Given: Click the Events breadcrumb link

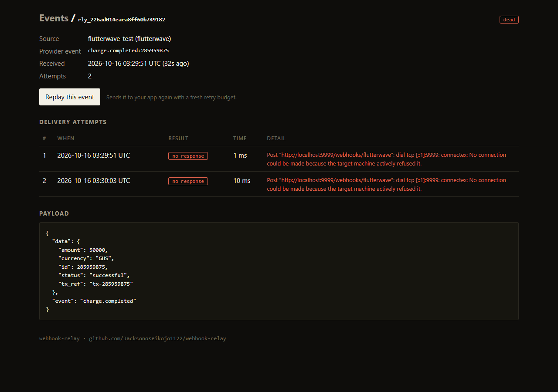Looking at the screenshot, I should (x=54, y=18).
